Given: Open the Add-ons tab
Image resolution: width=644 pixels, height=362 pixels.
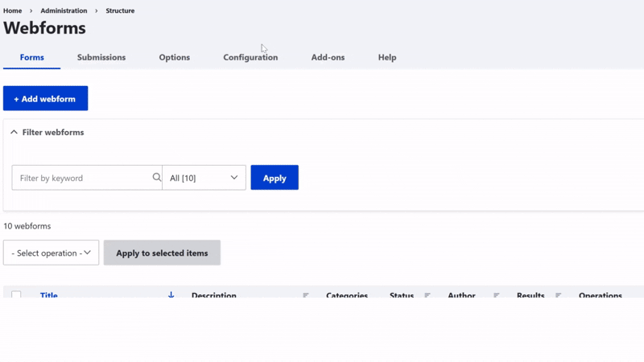Looking at the screenshot, I should pyautogui.click(x=328, y=57).
